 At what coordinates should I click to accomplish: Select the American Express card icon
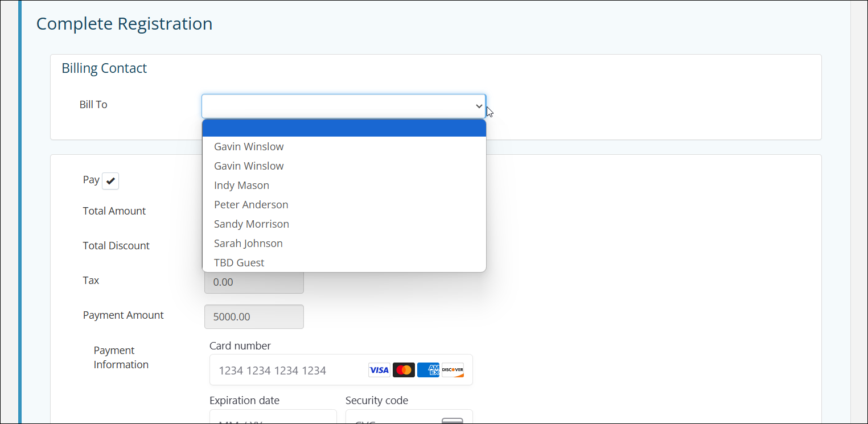tap(428, 370)
